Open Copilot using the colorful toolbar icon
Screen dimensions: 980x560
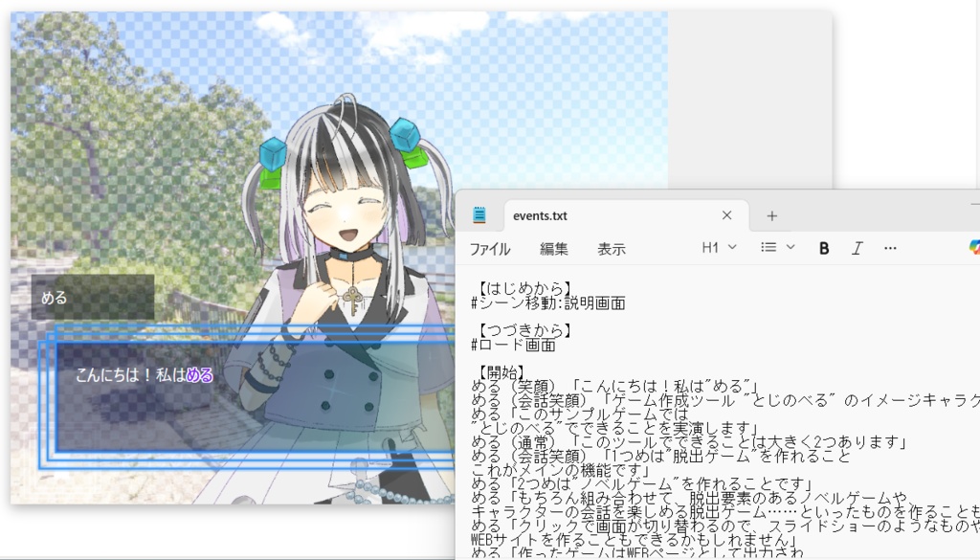[974, 248]
